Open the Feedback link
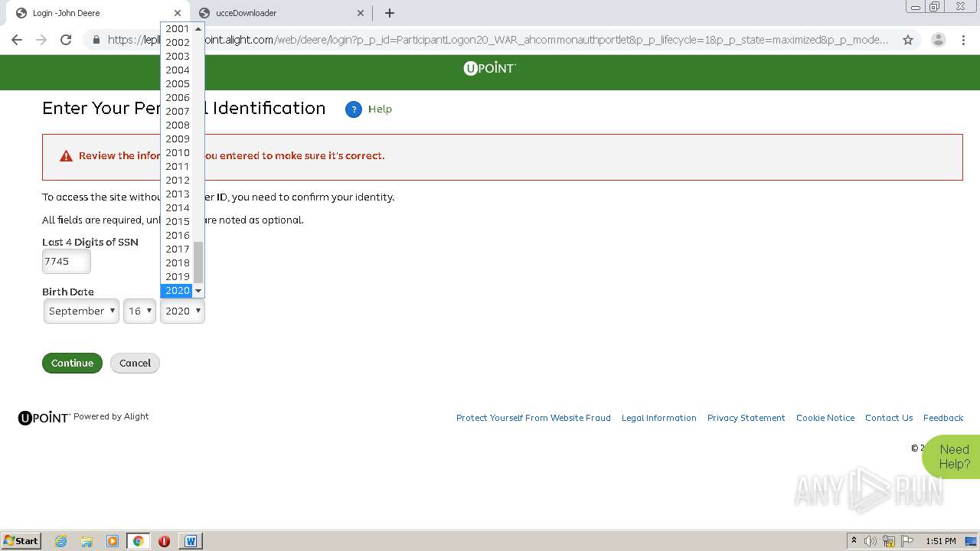Screen dimensions: 980x551 point(943,418)
